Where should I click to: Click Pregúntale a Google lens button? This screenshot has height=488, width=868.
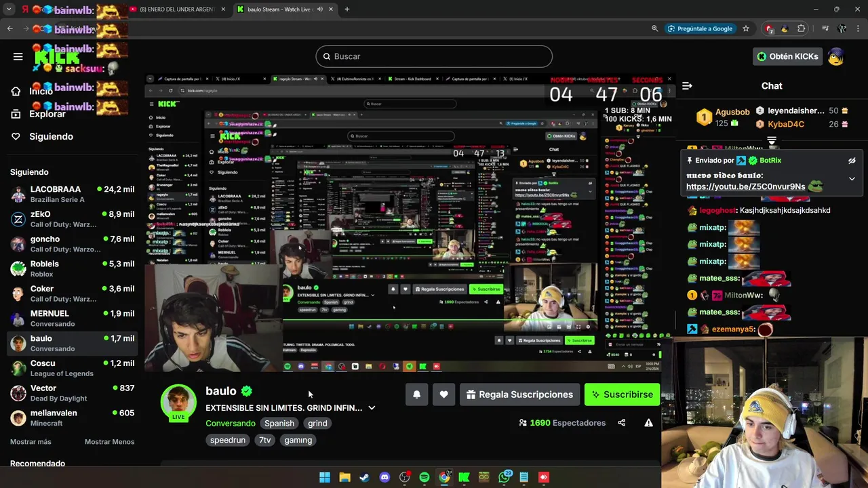(700, 28)
